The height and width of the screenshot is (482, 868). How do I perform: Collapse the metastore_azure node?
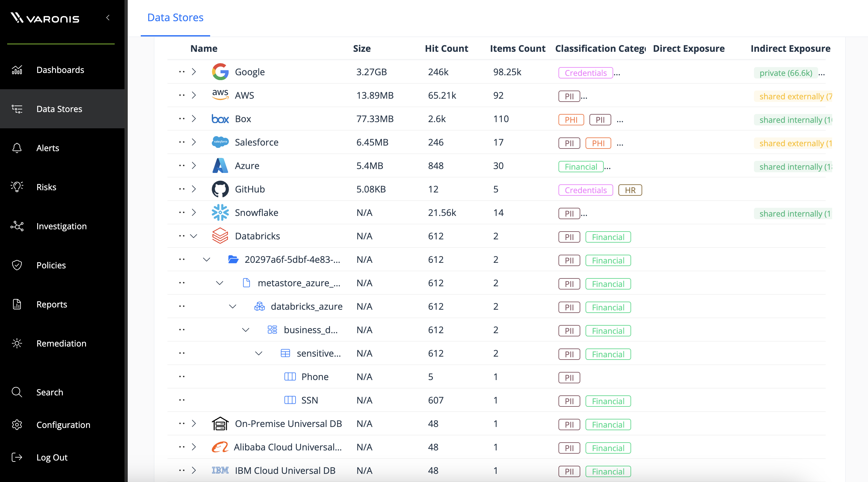tap(220, 283)
